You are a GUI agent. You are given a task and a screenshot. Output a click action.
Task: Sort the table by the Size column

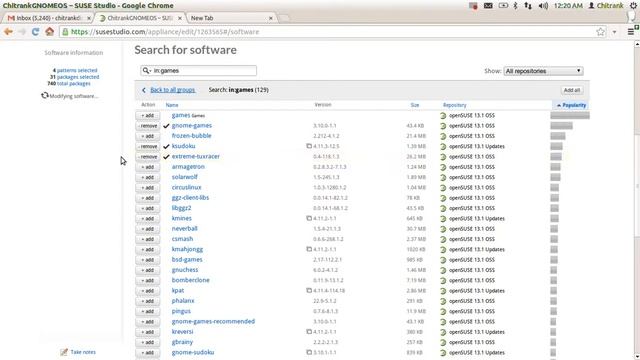point(415,105)
